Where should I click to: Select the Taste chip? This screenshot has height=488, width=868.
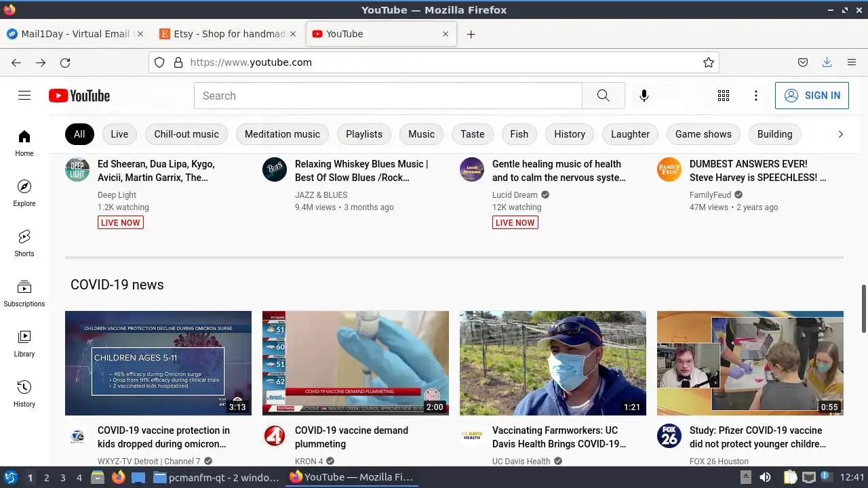coord(473,134)
